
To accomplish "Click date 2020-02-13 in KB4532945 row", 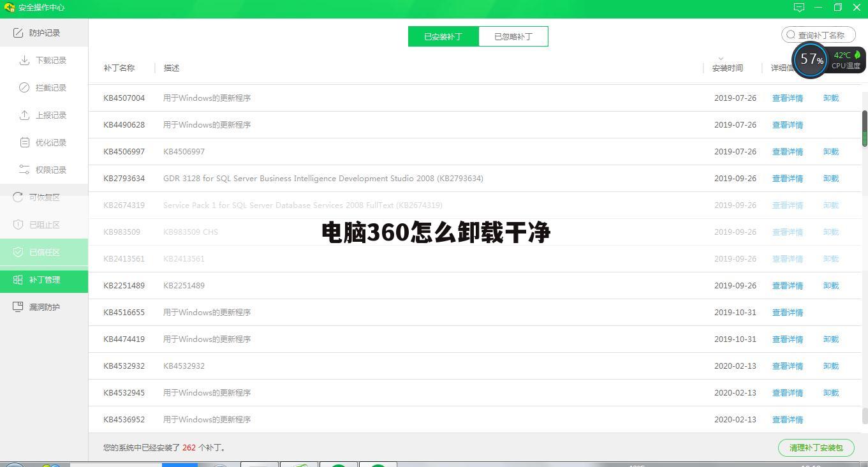I will point(735,393).
